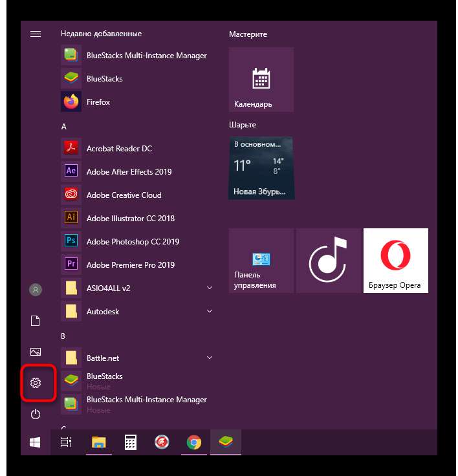Launch Adobe After Effects 2019
Image resolution: width=458 pixels, height=476 pixels.
click(136, 172)
